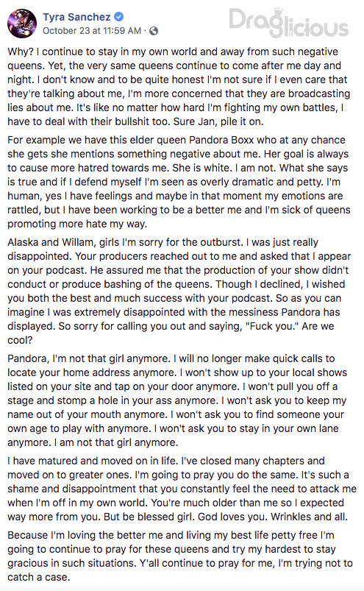The image size is (364, 591).
Task: Click the globe public privacy icon
Action: click(x=154, y=31)
